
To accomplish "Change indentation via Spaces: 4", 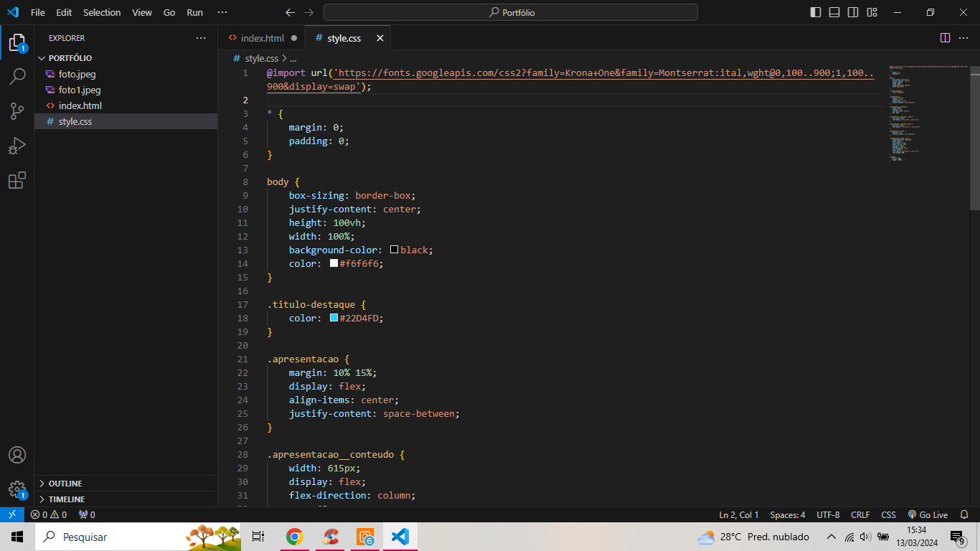I will (788, 514).
